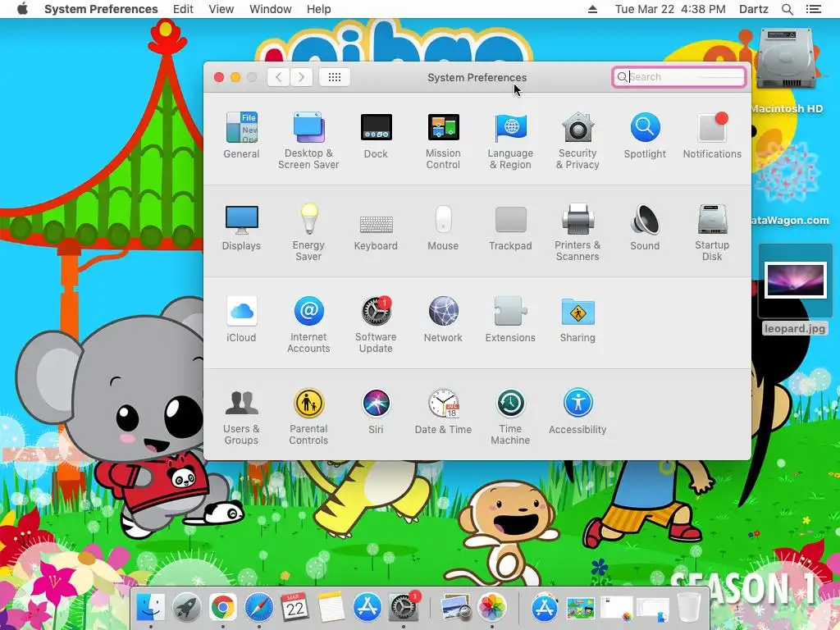
Task: Open Accessibility preferences
Action: (x=577, y=412)
